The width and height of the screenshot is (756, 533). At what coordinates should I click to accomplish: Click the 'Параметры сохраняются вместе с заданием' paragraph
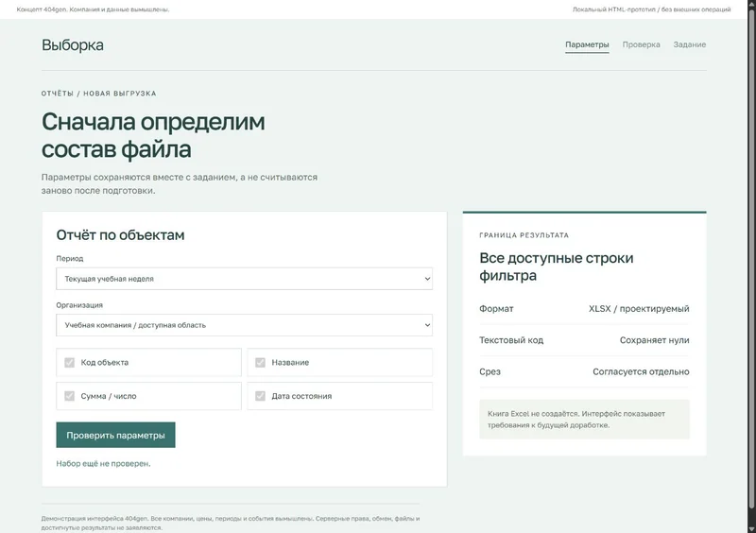coord(180,183)
